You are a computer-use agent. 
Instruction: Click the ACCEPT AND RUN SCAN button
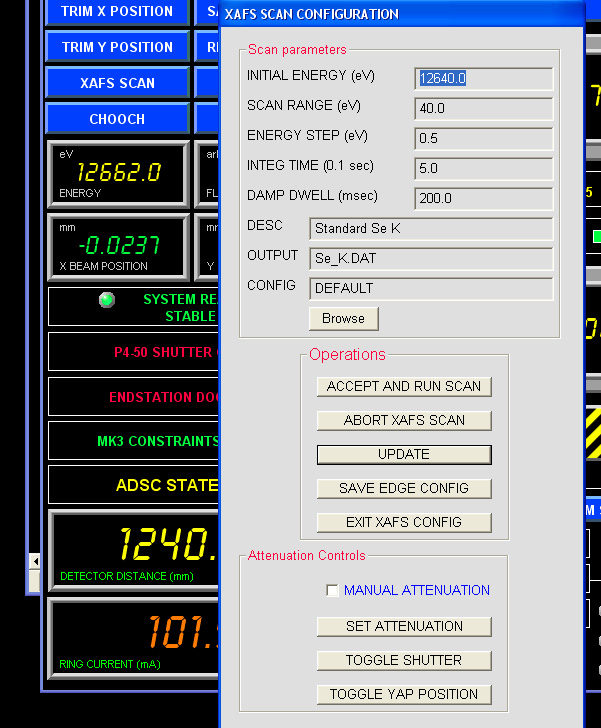404,386
